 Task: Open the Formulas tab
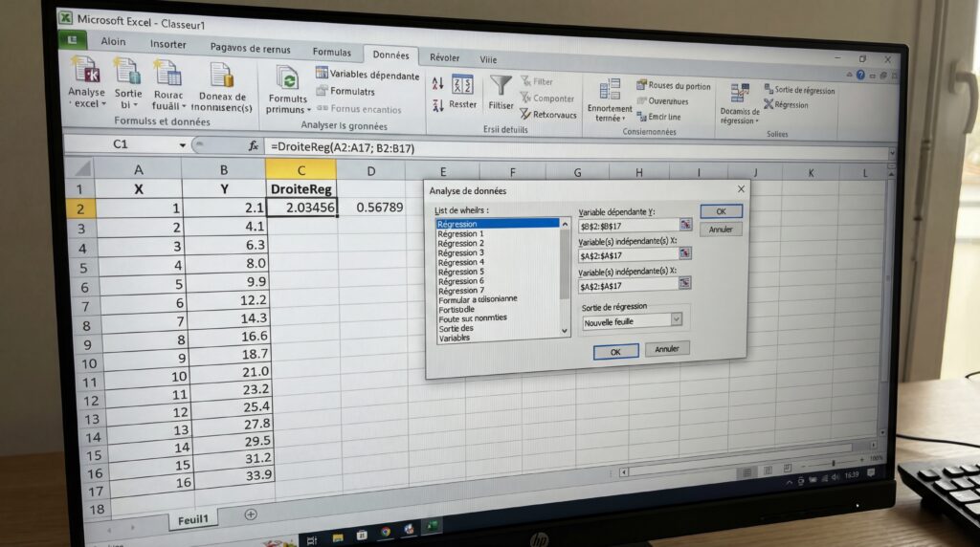coord(331,53)
